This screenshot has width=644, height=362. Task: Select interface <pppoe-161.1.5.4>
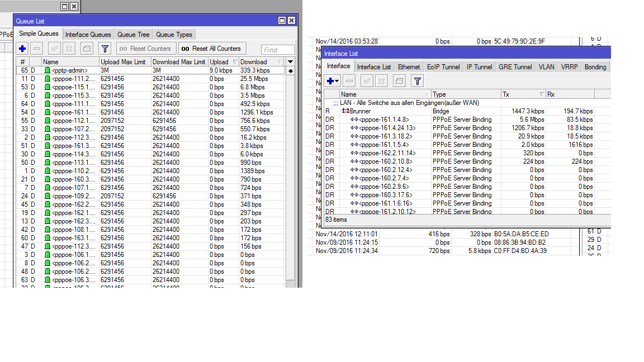(x=467, y=145)
